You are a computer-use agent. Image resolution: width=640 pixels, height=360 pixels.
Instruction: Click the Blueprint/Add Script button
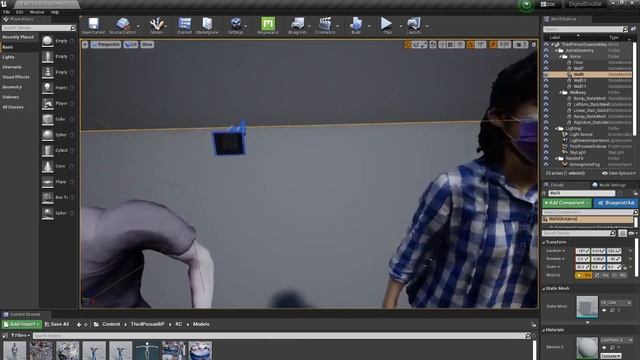click(x=616, y=203)
